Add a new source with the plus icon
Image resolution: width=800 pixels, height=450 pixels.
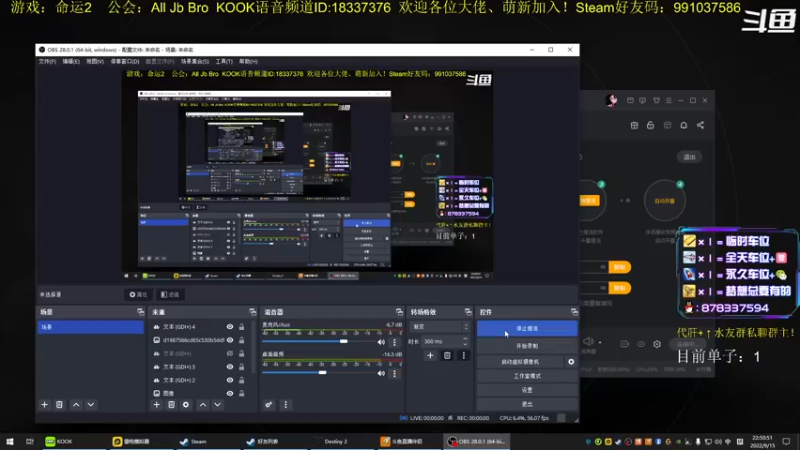pos(157,405)
